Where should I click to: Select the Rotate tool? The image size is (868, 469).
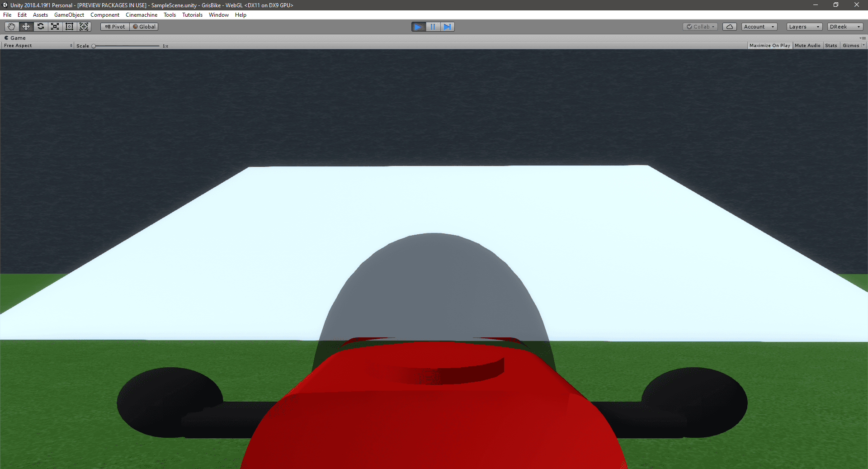[40, 27]
